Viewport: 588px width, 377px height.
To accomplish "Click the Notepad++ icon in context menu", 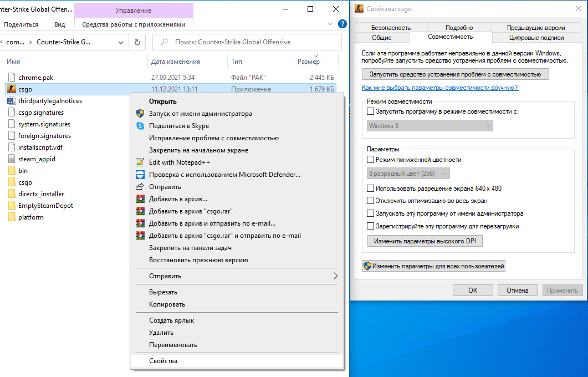I will point(140,162).
